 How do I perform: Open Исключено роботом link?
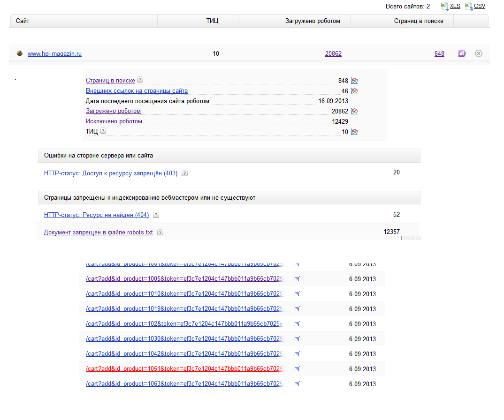coord(114,121)
